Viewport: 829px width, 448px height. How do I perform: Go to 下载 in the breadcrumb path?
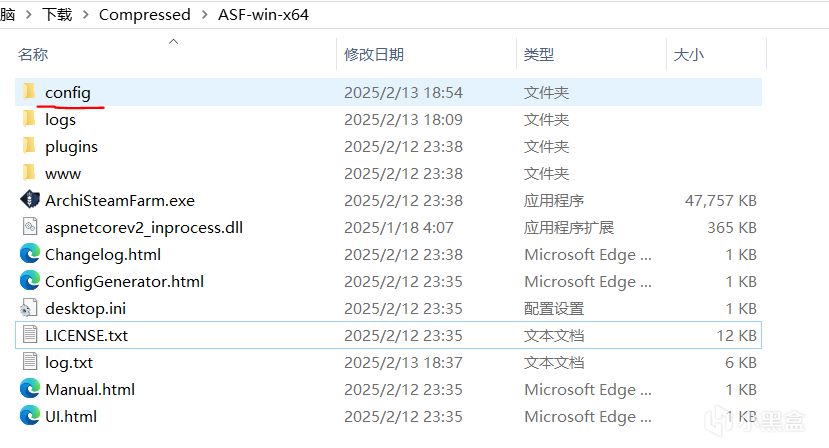[56, 15]
